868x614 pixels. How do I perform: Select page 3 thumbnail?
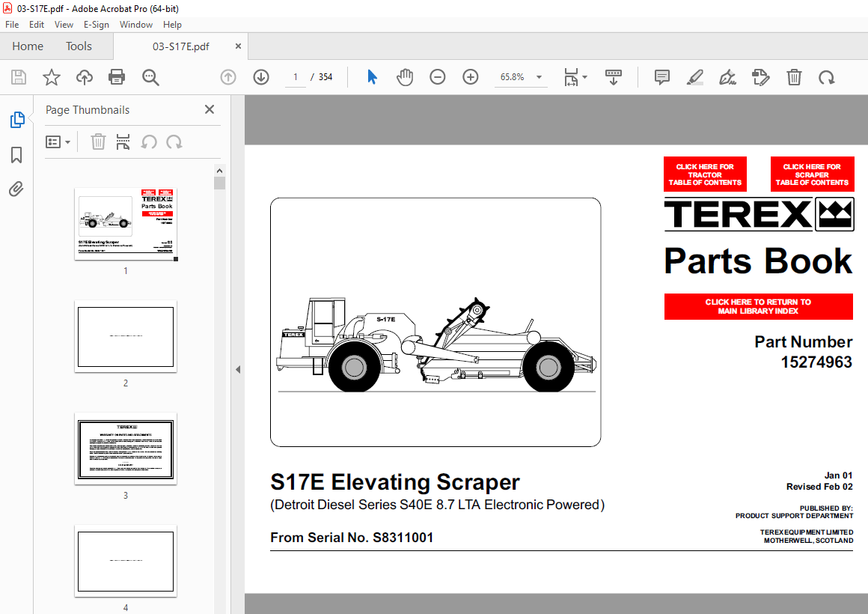pyautogui.click(x=126, y=449)
